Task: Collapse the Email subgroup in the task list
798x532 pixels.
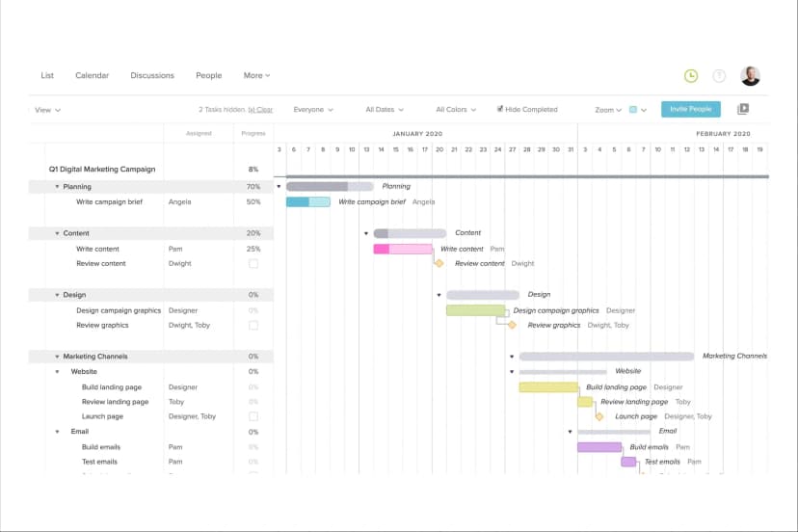Action: tap(57, 432)
